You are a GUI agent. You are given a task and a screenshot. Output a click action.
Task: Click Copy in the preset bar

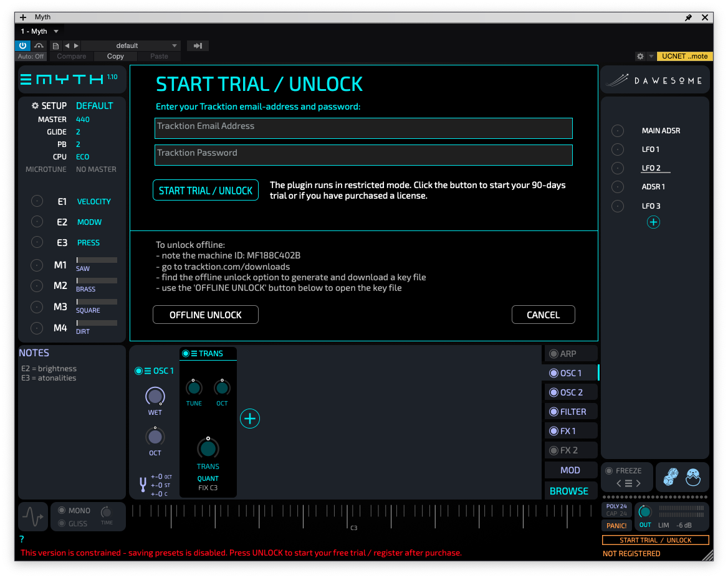click(115, 56)
